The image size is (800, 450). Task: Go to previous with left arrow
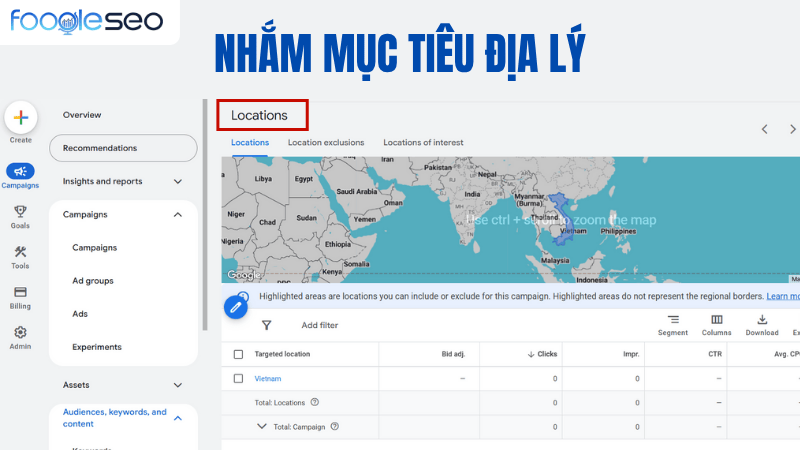tap(764, 130)
